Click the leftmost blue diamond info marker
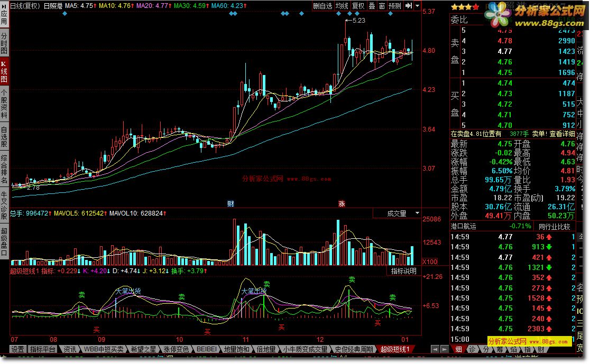This screenshot has width=590, height=364. 64,14
